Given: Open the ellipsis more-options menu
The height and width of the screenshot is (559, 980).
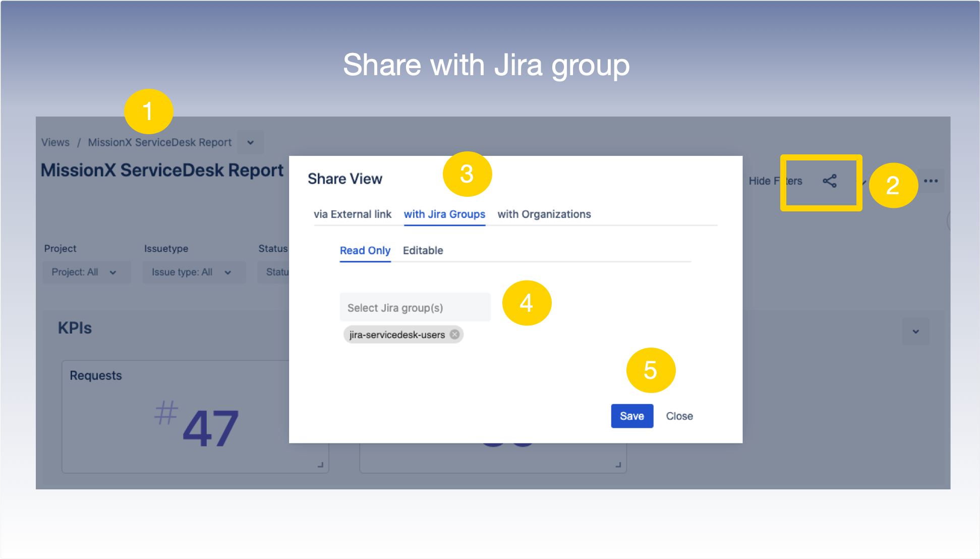Looking at the screenshot, I should pyautogui.click(x=932, y=181).
